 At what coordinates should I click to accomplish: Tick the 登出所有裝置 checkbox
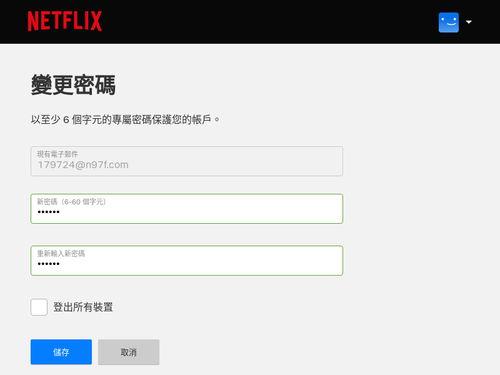(39, 307)
